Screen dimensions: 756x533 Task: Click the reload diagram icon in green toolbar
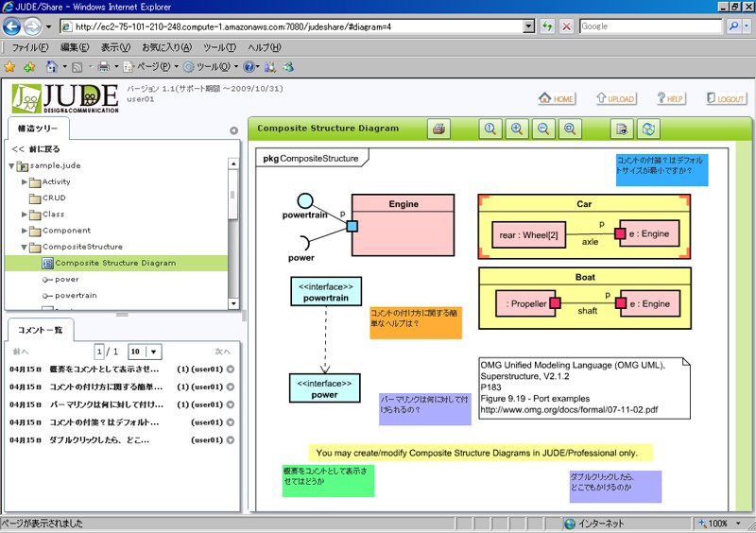pyautogui.click(x=648, y=129)
